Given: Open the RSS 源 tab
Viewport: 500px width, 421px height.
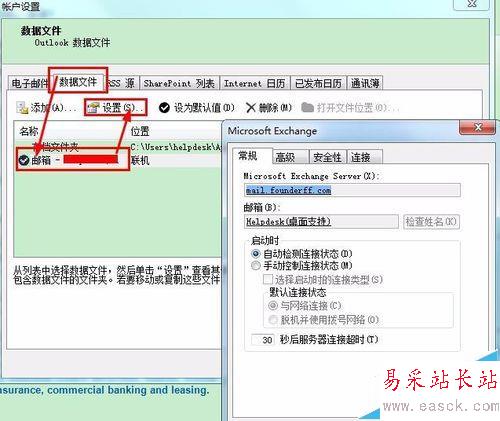Looking at the screenshot, I should tap(122, 83).
